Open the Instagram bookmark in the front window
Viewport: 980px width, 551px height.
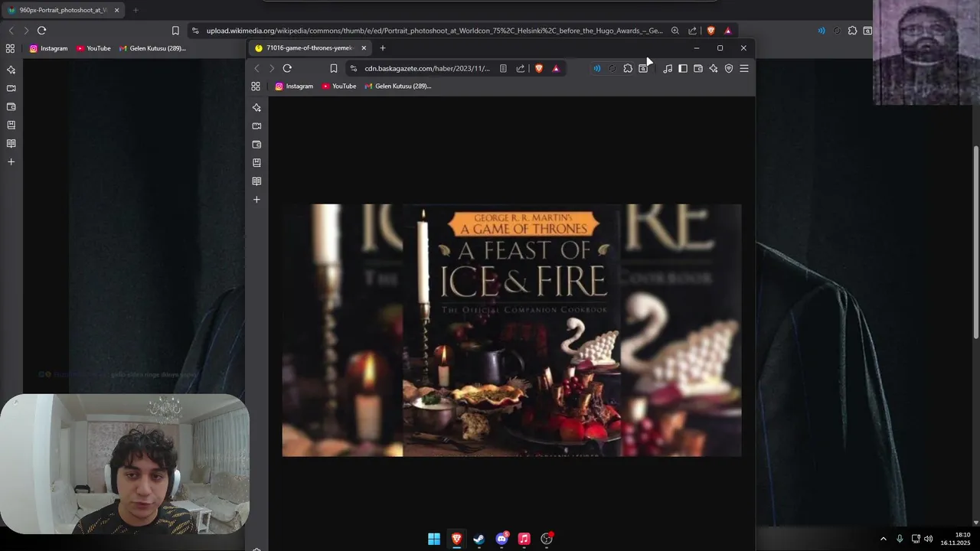click(x=295, y=86)
